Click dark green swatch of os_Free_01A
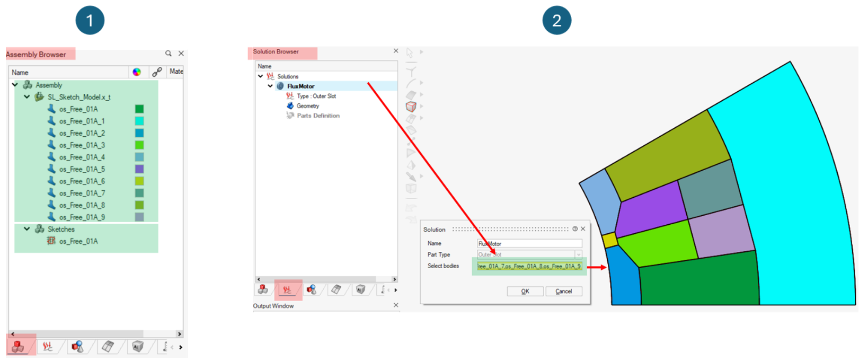The image size is (868, 361). (x=139, y=109)
